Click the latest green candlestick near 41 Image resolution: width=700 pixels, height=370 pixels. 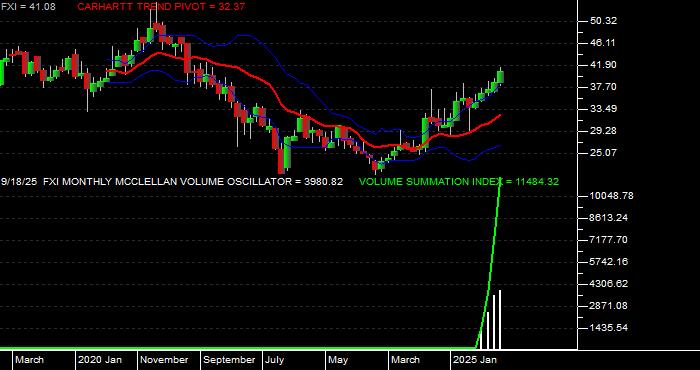(500, 77)
